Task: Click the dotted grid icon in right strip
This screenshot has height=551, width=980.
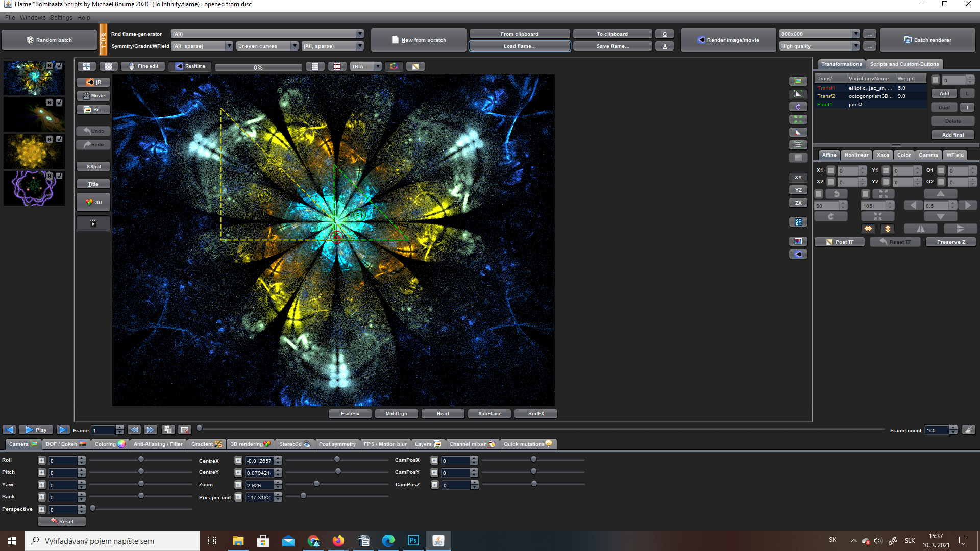Action: [x=798, y=145]
